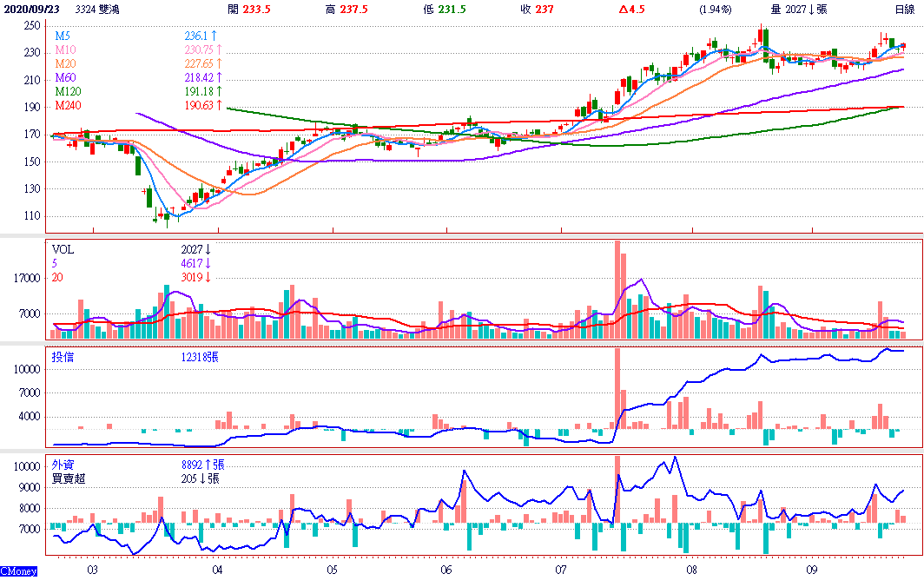This screenshot has width=924, height=587.
Task: Jump to the 06 month marker
Action: [x=446, y=571]
